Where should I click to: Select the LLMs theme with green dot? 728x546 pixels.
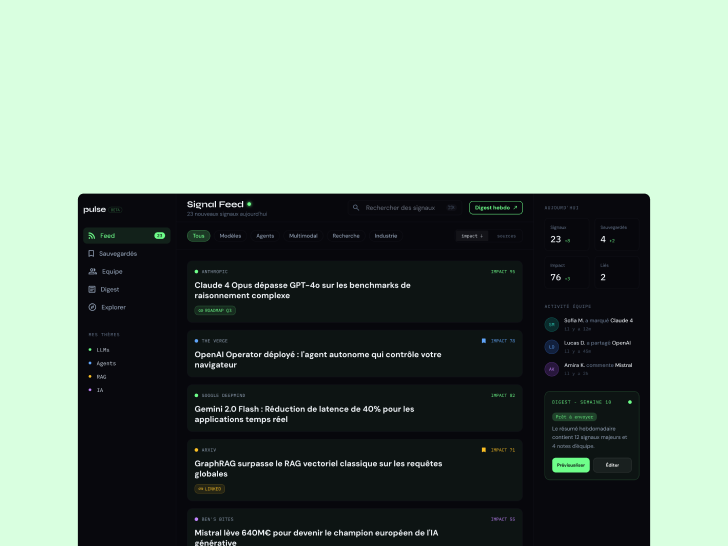pos(103,350)
